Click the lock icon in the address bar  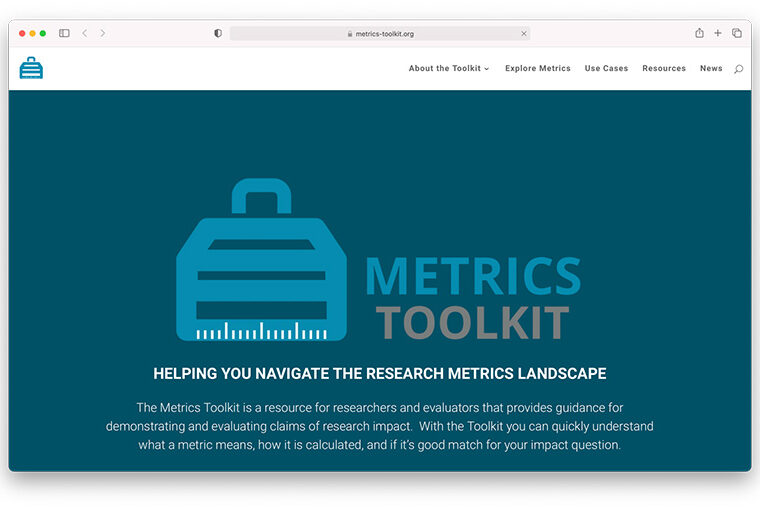[x=349, y=34]
